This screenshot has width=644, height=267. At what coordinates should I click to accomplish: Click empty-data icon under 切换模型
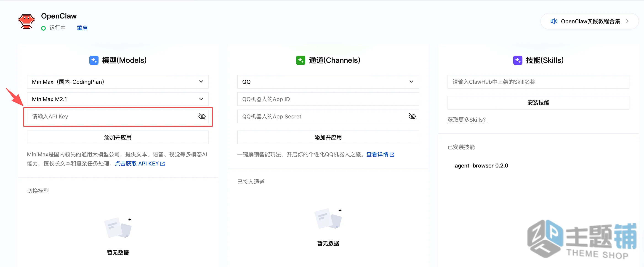point(118,228)
